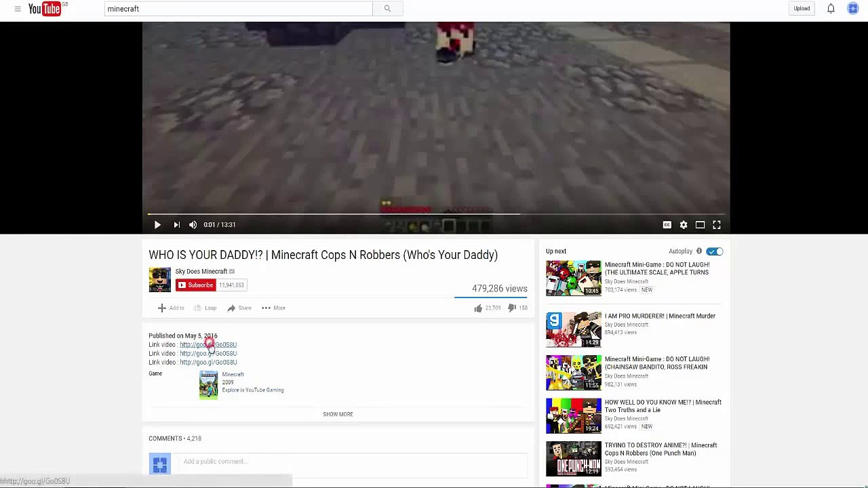
Task: Open I AM PRO MURDERER! Minecraft Murder title
Action: point(660,317)
